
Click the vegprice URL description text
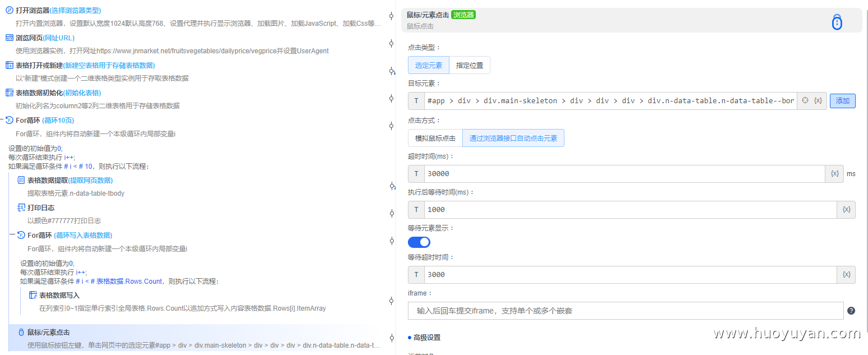pos(172,50)
